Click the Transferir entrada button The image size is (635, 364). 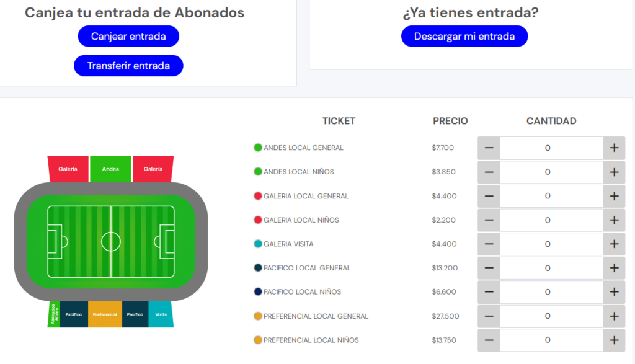click(x=128, y=66)
